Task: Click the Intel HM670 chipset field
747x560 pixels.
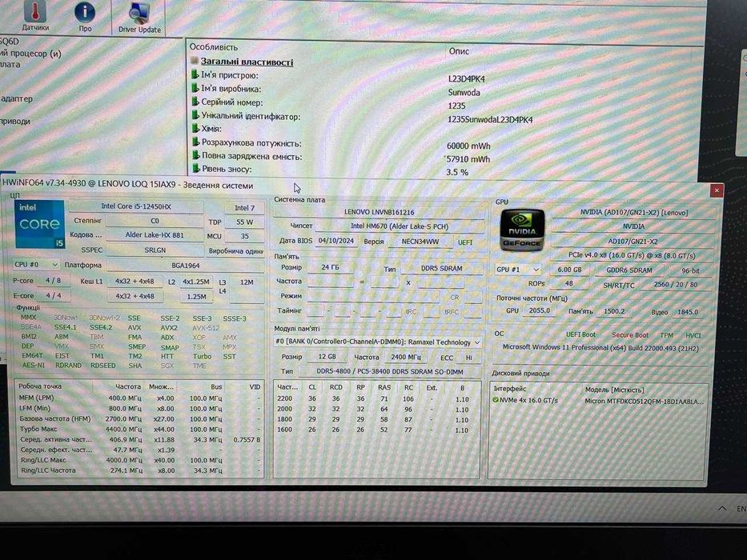Action: click(x=400, y=226)
